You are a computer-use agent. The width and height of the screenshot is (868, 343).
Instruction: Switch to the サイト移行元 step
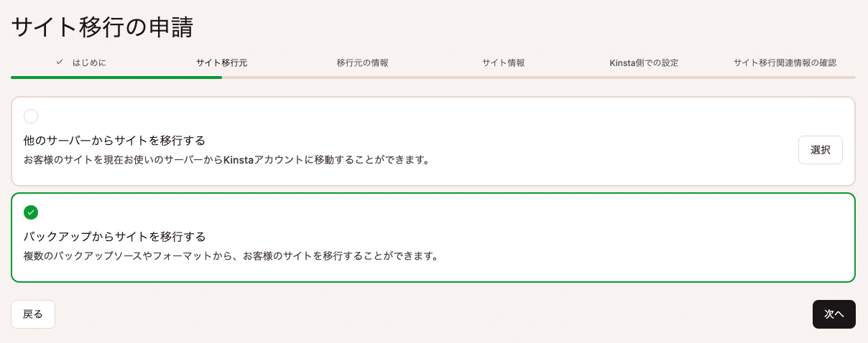point(222,62)
